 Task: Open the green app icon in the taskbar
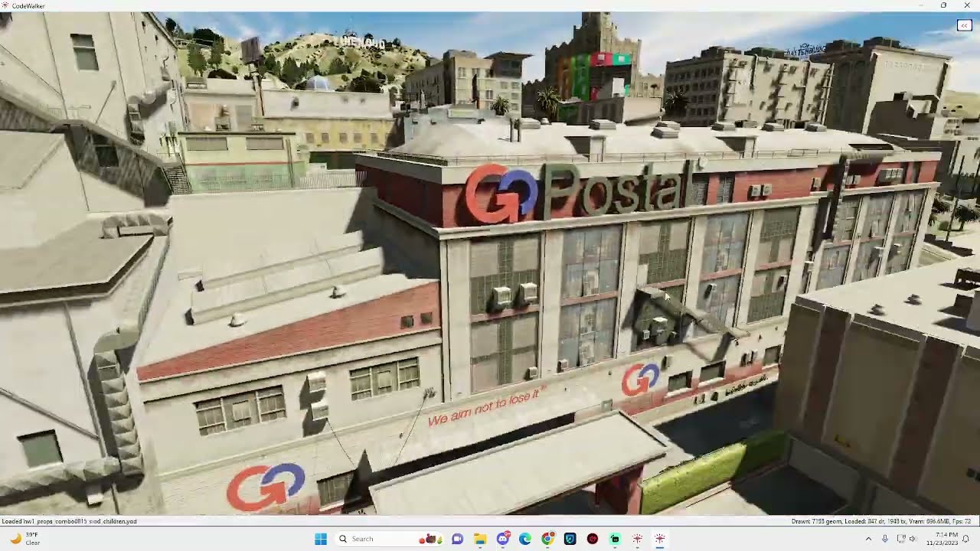tap(615, 539)
